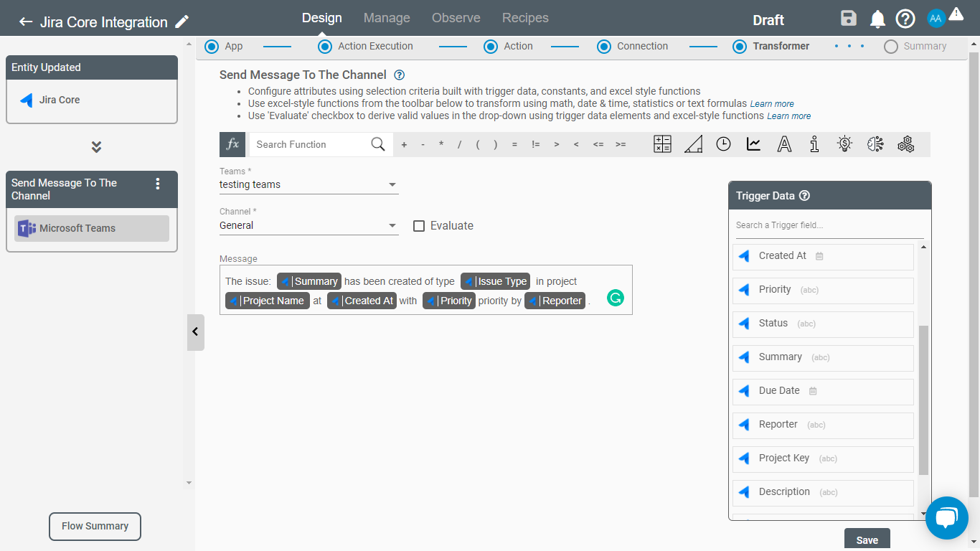
Task: Select Priority in the Trigger Data list
Action: (823, 290)
